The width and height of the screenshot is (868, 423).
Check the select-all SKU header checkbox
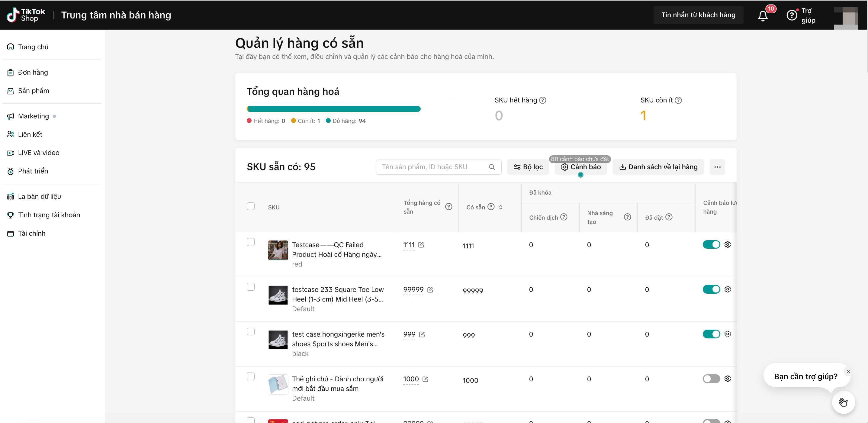click(x=250, y=206)
